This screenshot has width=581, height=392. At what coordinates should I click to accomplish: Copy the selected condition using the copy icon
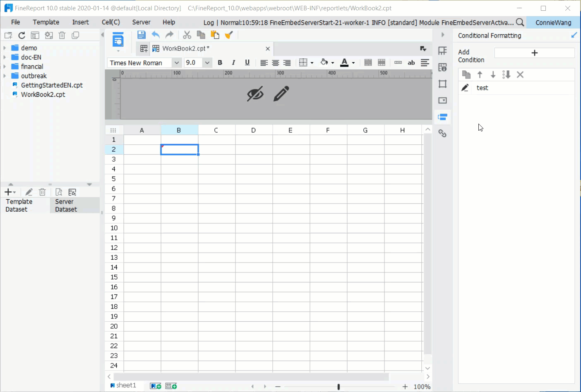click(x=466, y=74)
